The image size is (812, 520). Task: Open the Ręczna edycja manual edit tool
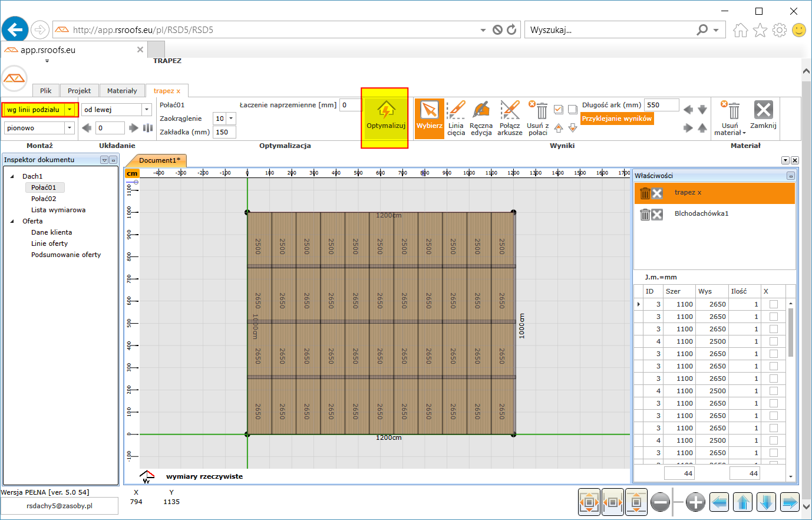tap(481, 111)
